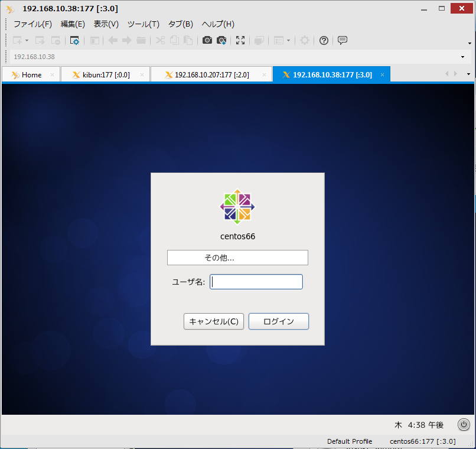476x449 pixels.
Task: Open the new session dropdown arrow
Action: pos(27,40)
